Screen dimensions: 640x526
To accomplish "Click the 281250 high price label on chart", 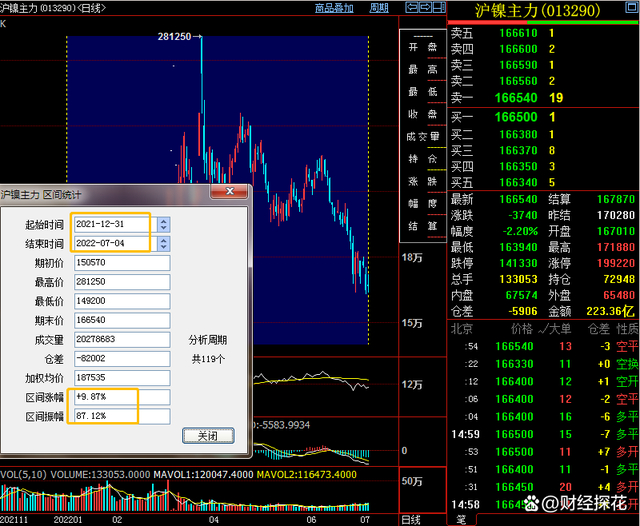I will pyautogui.click(x=174, y=37).
